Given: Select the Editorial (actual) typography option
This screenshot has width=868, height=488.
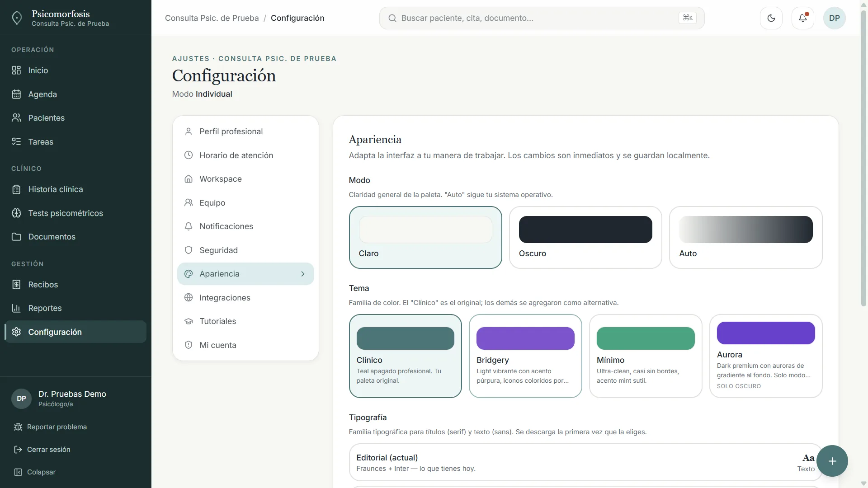Looking at the screenshot, I should (585, 462).
